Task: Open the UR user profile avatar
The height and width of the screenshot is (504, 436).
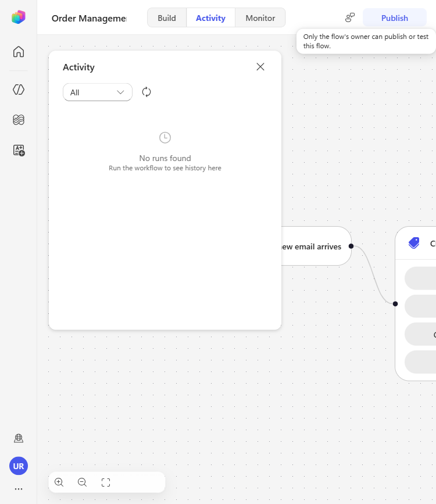Action: [x=19, y=466]
